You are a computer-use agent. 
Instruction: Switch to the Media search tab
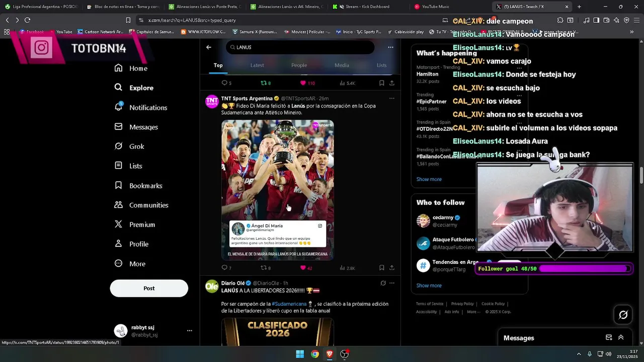click(x=342, y=65)
